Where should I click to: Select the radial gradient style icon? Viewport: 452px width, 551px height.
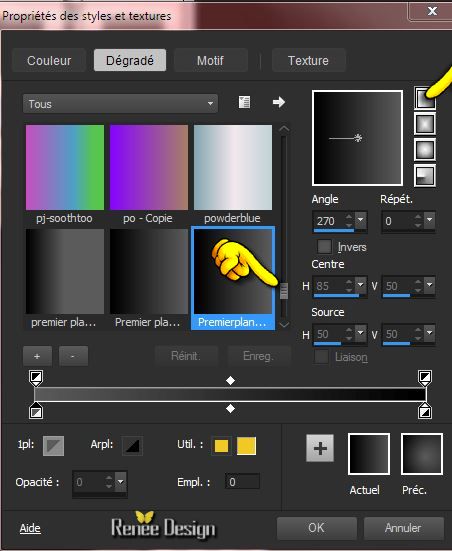tap(425, 175)
